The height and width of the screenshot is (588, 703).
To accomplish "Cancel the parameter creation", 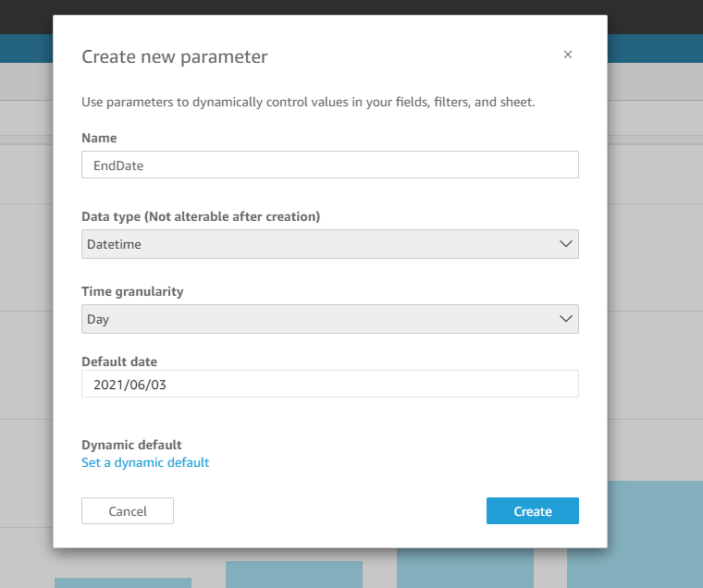I will pos(128,511).
